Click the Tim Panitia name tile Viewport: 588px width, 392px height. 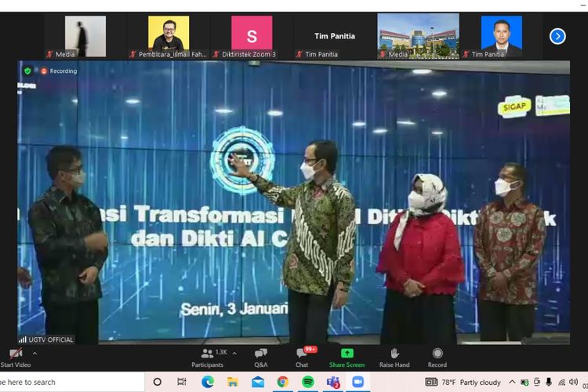point(335,36)
